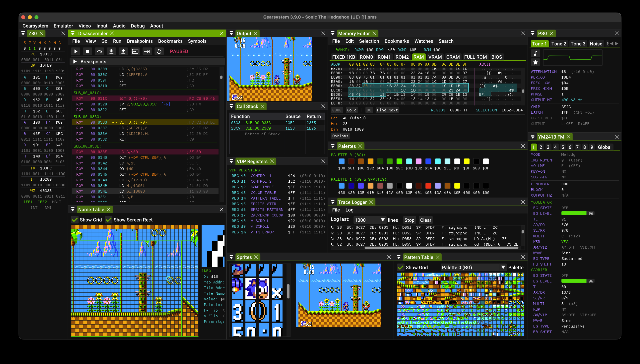Click the Continue play icon in Disassembler
The image size is (640, 364).
click(x=76, y=51)
